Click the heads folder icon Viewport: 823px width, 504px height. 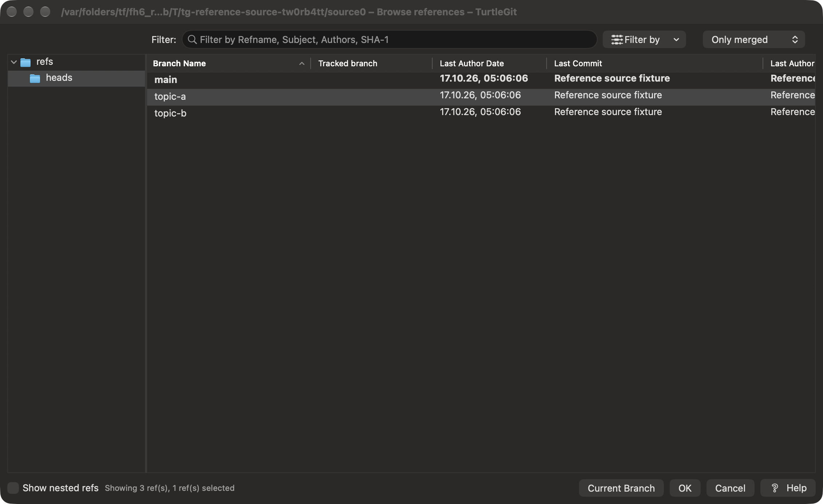pyautogui.click(x=35, y=78)
